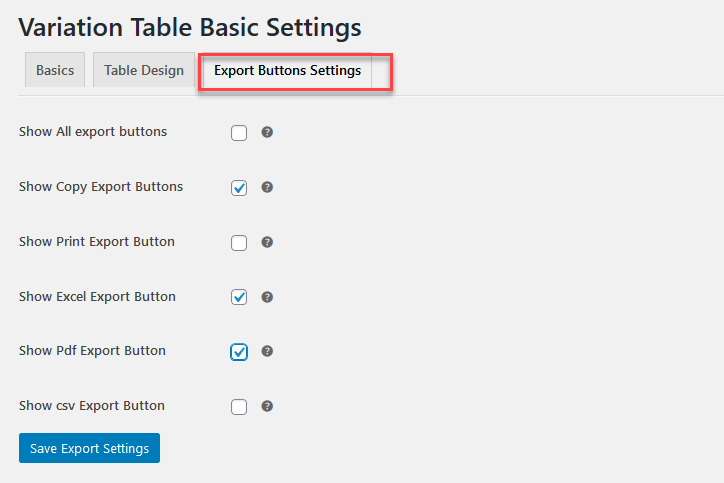
Task: Click help icon beside Show Excel Export Button
Action: coord(267,297)
